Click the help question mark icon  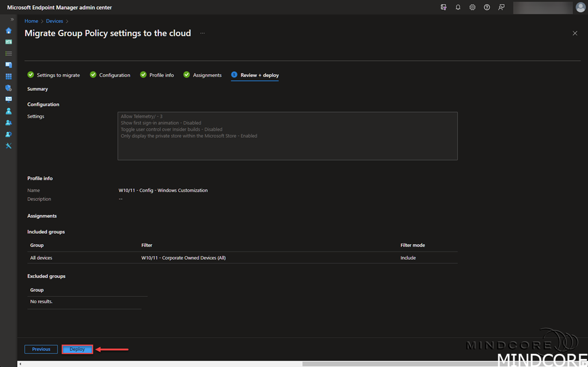coord(487,7)
